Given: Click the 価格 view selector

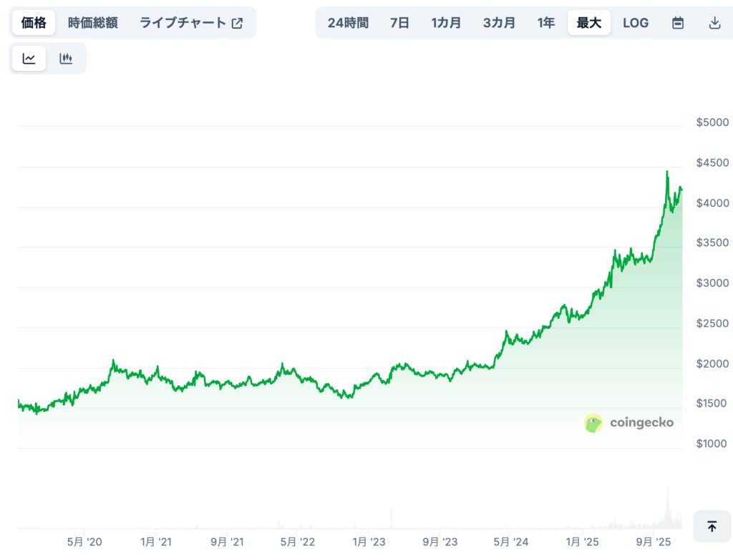Looking at the screenshot, I should click(x=32, y=22).
